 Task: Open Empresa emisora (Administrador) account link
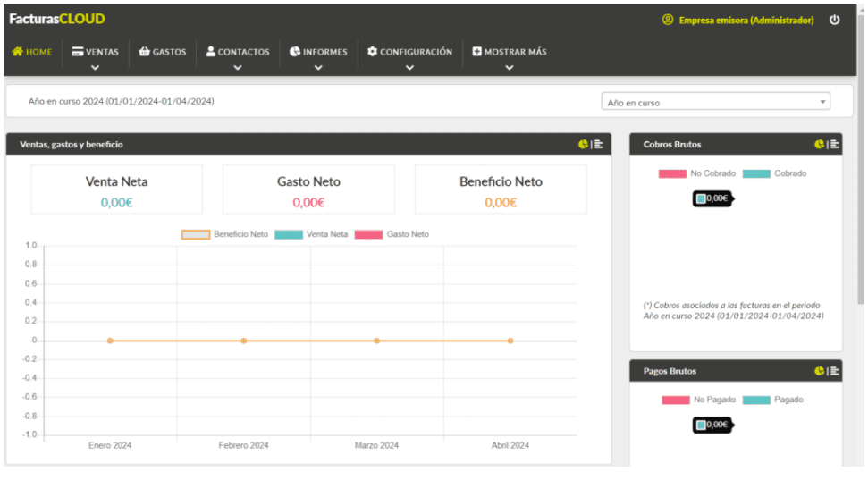click(746, 21)
